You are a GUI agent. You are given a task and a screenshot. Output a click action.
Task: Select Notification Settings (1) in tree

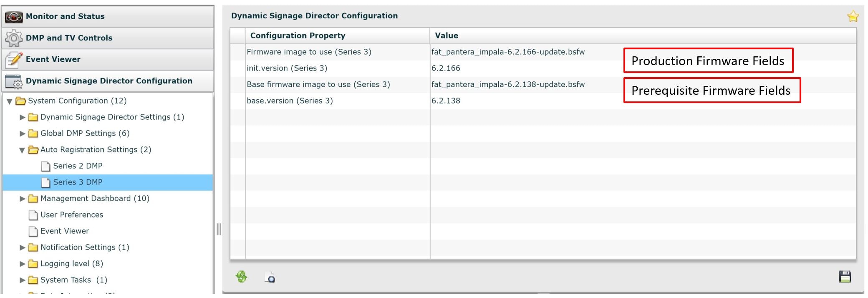[85, 247]
